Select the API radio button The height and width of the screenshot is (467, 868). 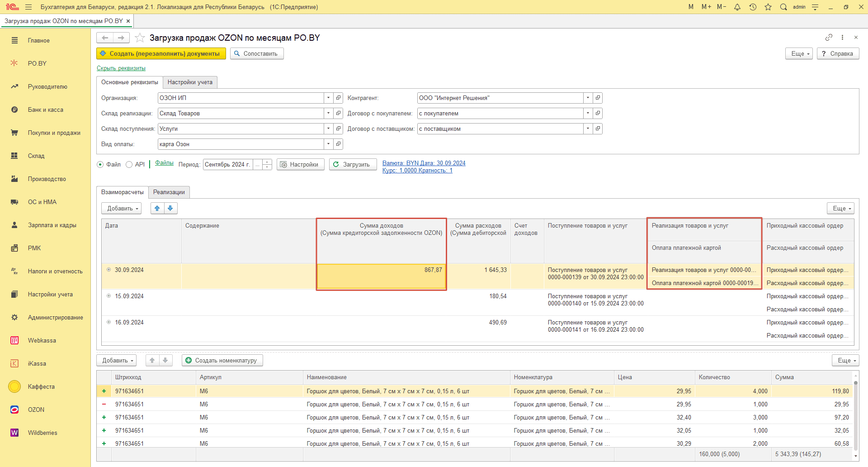(x=129, y=165)
